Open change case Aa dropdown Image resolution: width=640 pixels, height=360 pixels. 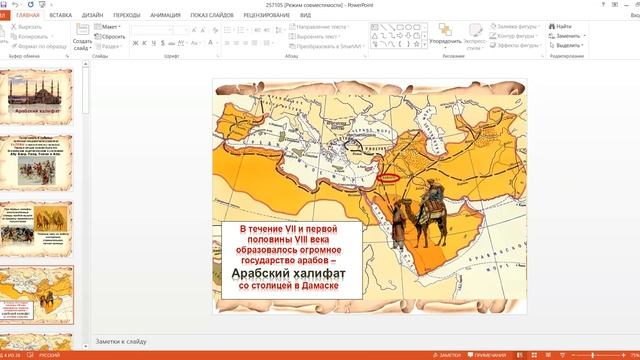[x=195, y=43]
